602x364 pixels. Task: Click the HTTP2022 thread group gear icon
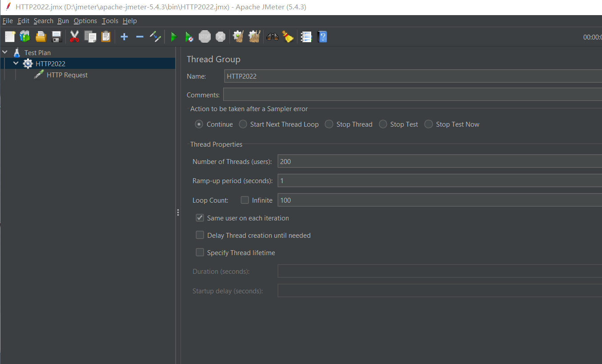pos(28,64)
